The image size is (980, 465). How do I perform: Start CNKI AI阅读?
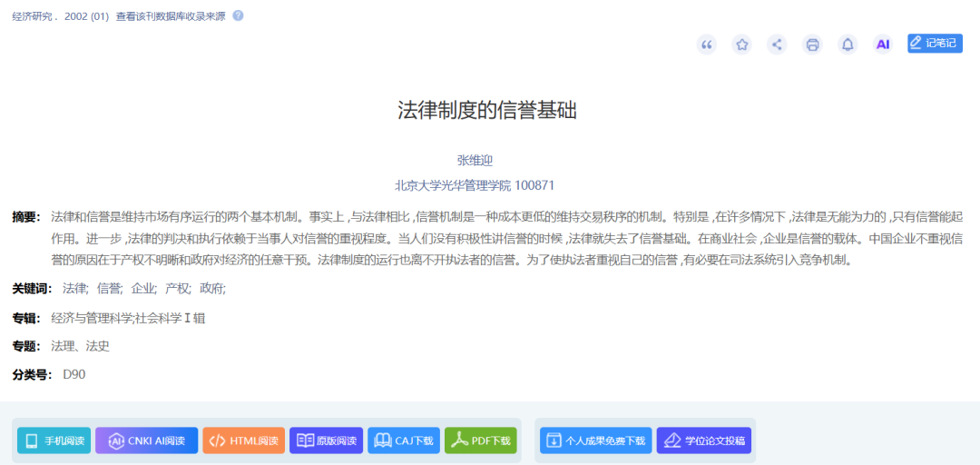tap(146, 440)
